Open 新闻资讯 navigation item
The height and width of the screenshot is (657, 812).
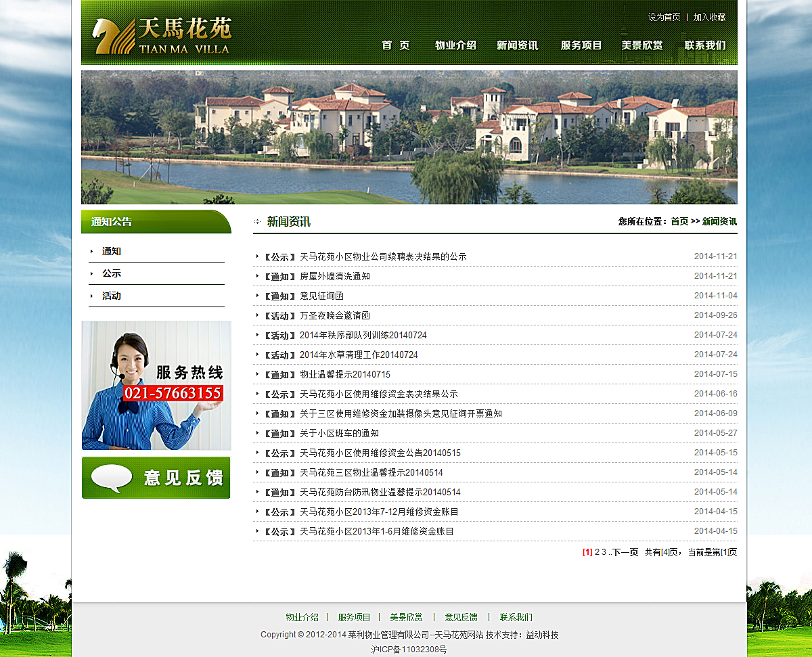[x=518, y=45]
